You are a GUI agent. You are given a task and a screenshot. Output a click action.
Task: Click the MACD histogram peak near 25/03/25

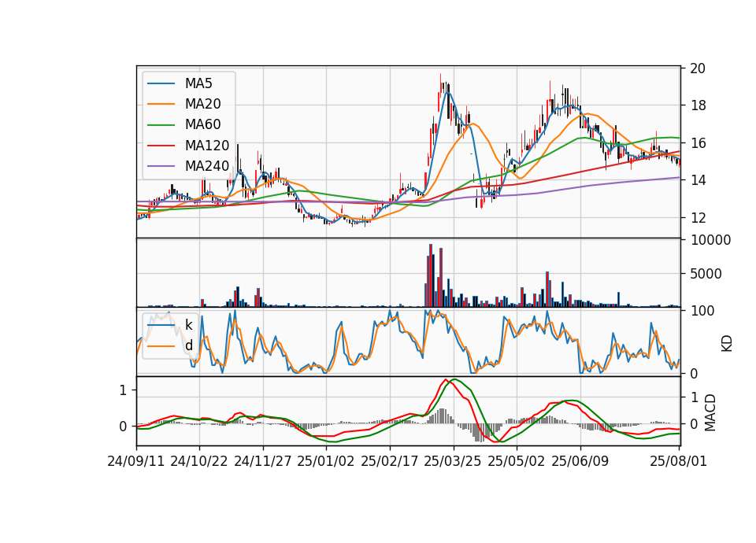[443, 416]
